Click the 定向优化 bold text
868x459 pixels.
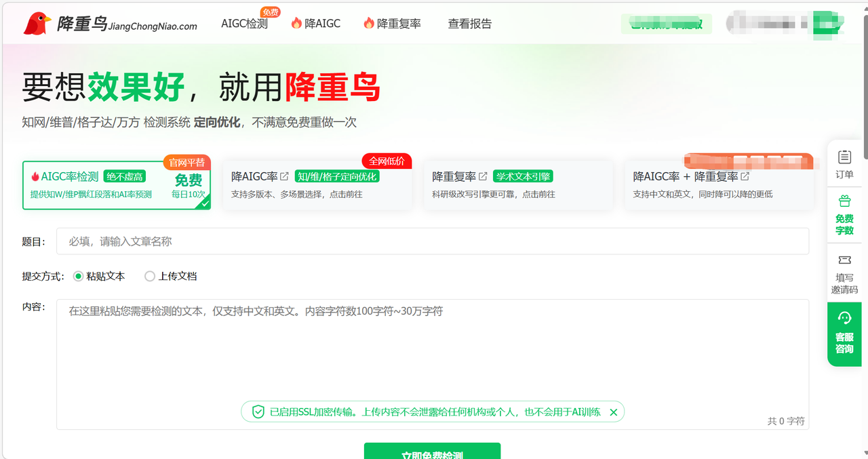[x=217, y=123]
